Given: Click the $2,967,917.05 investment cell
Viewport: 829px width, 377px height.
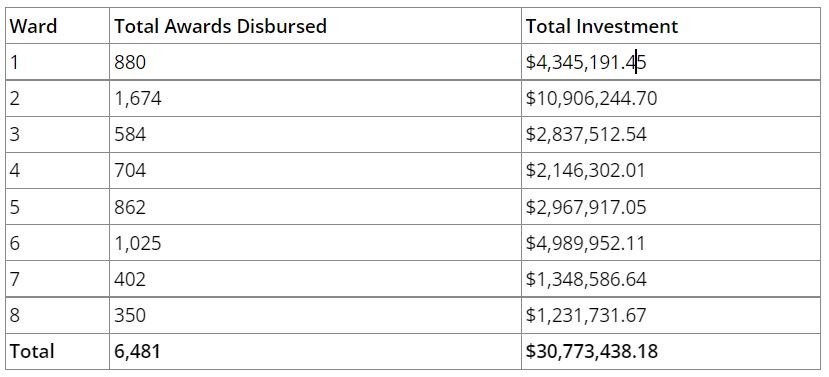Looking at the screenshot, I should point(670,206).
